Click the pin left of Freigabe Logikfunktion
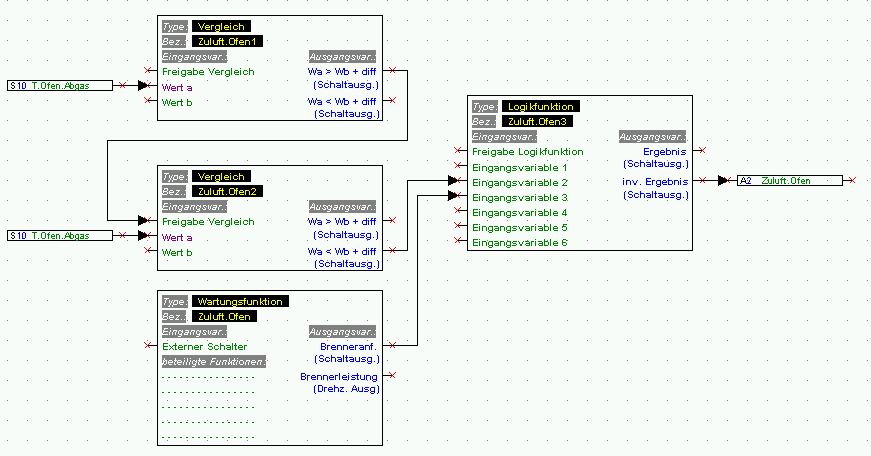The width and height of the screenshot is (871, 456). (x=458, y=150)
